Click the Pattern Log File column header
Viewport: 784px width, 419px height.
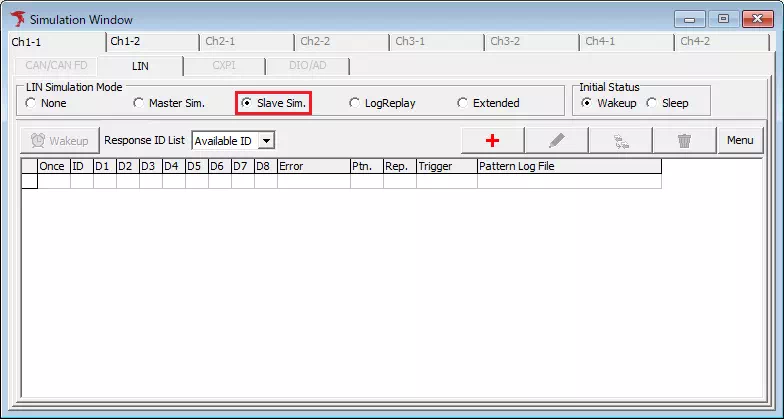click(x=568, y=166)
